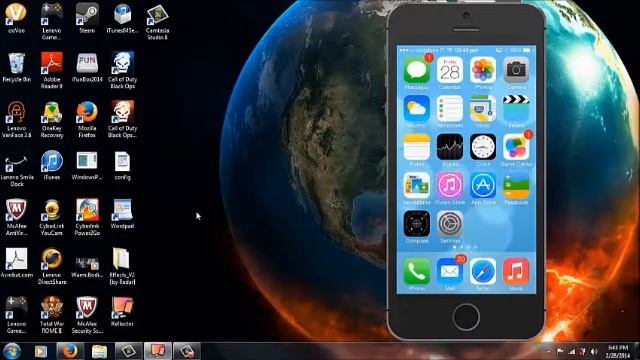
Task: Select the Mozilla Firefox desktop shortcut
Action: click(x=87, y=119)
